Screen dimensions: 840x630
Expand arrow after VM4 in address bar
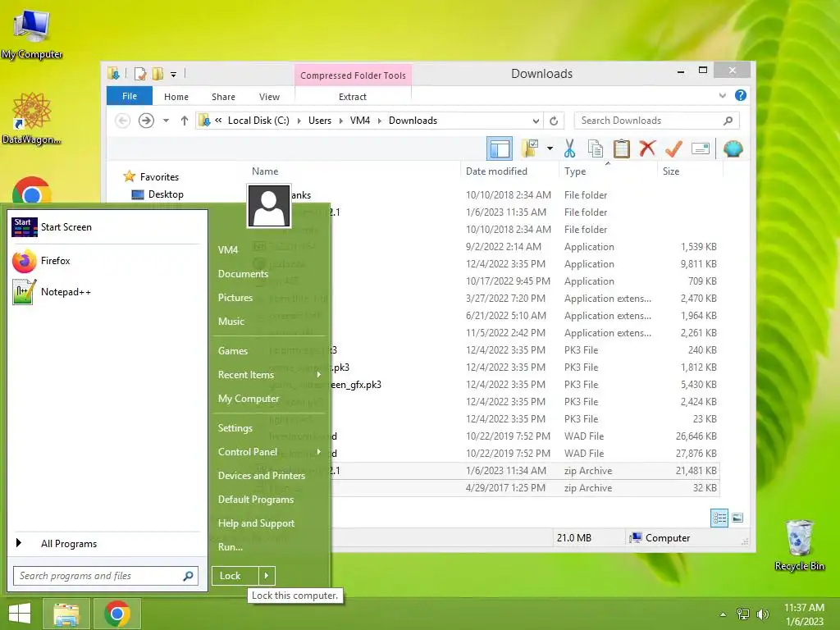380,121
